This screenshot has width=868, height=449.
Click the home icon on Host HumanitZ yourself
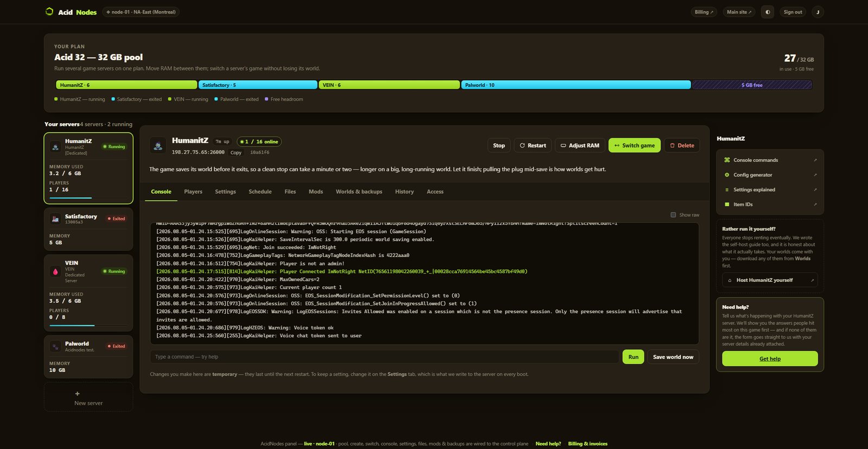point(730,280)
